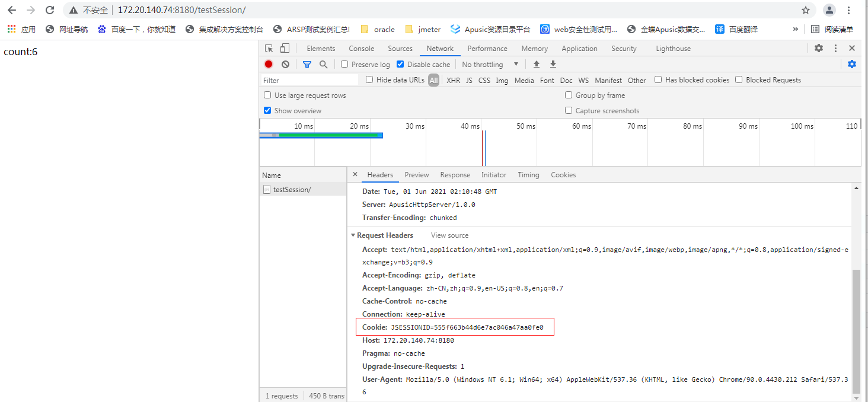868x402 pixels.
Task: Select the XHR filter button
Action: click(x=453, y=80)
